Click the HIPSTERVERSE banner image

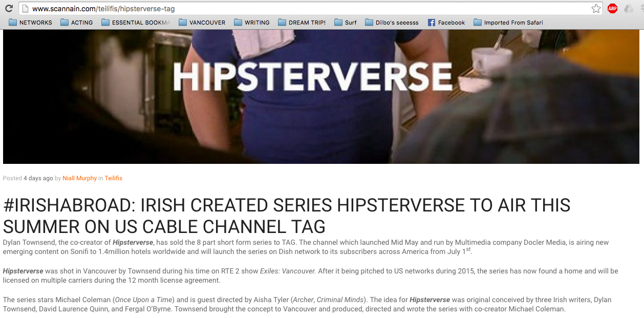tap(321, 96)
